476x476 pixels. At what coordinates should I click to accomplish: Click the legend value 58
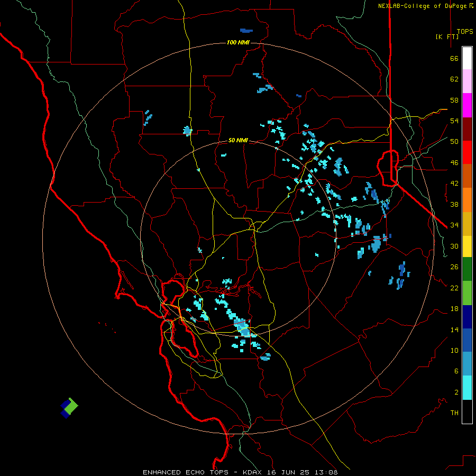coord(454,100)
